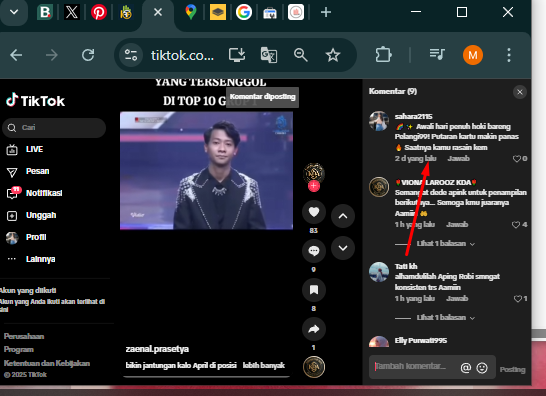
Task: Open Tati kh profile avatar
Action: 379,272
